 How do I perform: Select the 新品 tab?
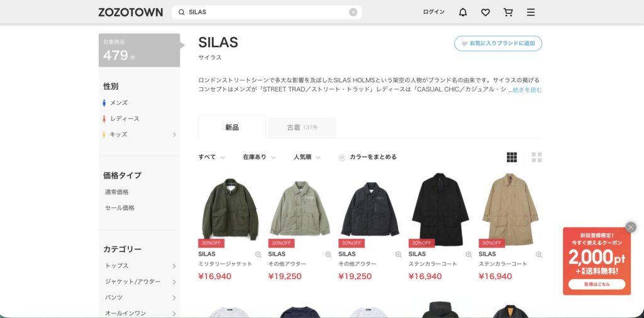(232, 127)
